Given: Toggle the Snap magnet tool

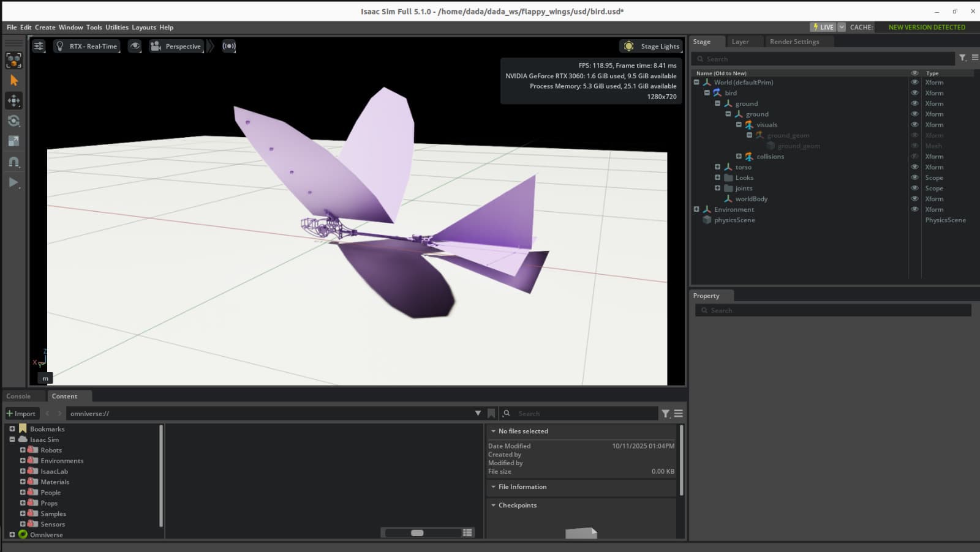Looking at the screenshot, I should coord(13,162).
